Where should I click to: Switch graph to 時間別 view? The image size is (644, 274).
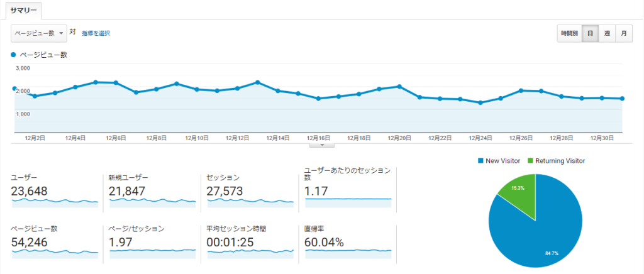(x=570, y=34)
